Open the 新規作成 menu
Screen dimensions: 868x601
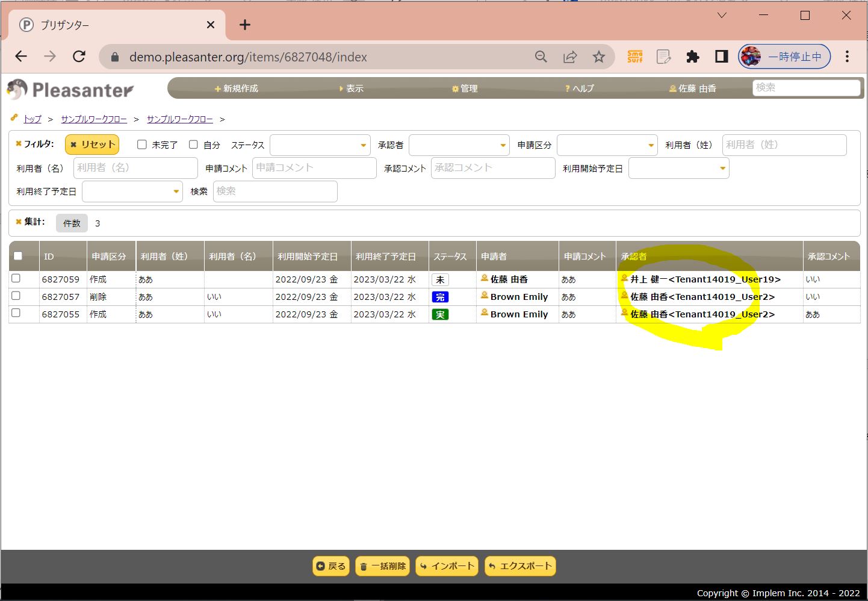(236, 89)
